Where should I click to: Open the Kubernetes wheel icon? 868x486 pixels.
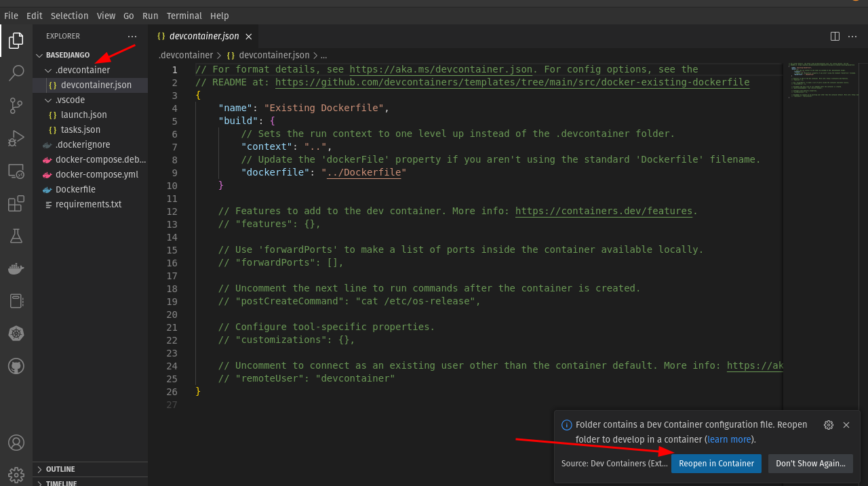click(16, 333)
